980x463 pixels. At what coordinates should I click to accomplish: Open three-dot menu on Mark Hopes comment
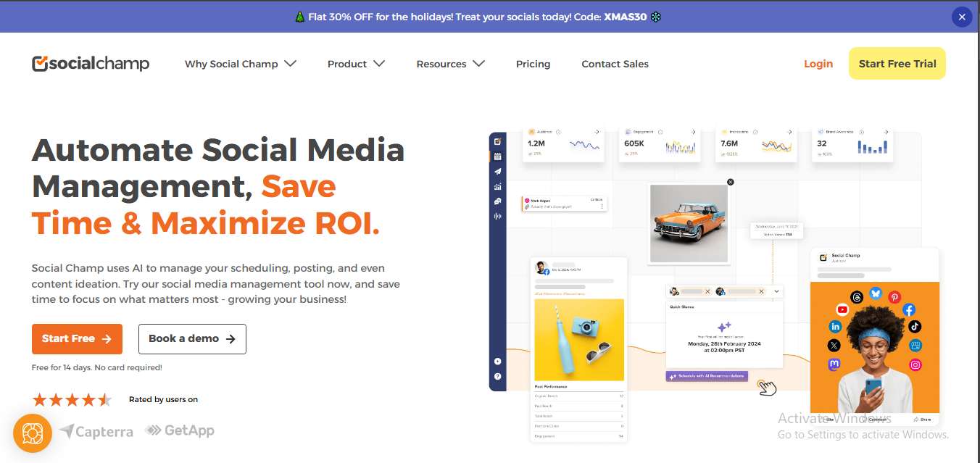(x=602, y=207)
